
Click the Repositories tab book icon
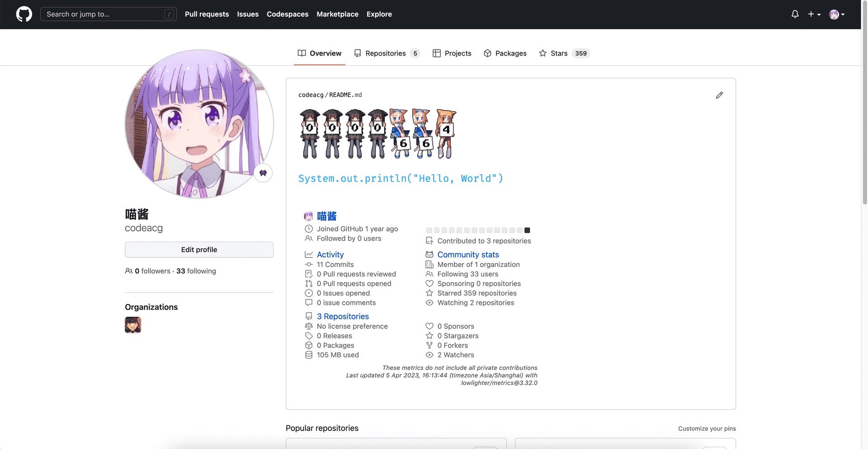coord(358,53)
